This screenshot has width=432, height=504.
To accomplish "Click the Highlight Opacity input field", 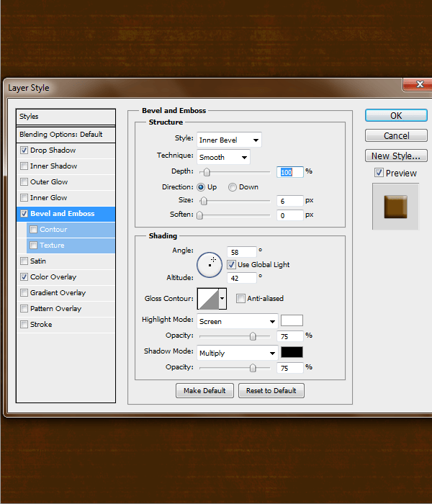I will coord(290,336).
